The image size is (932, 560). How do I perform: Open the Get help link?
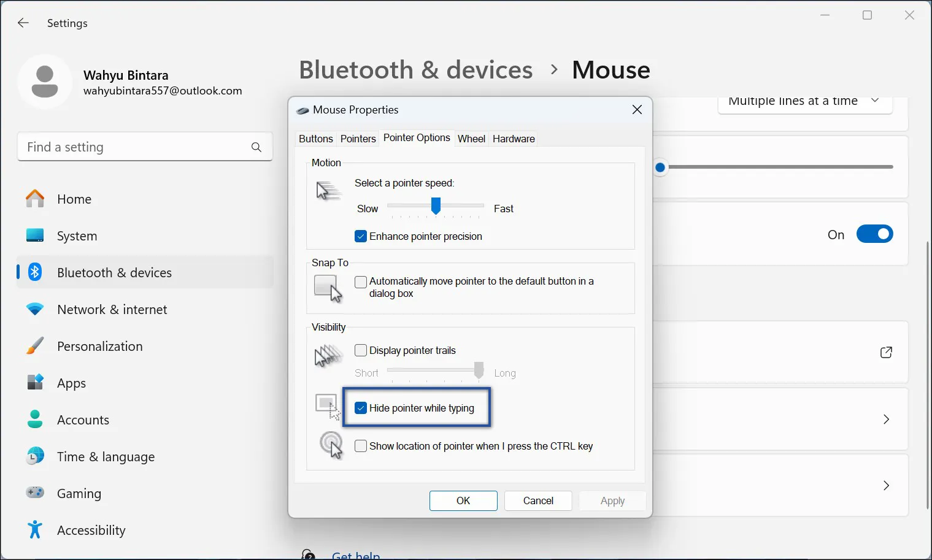point(356,554)
